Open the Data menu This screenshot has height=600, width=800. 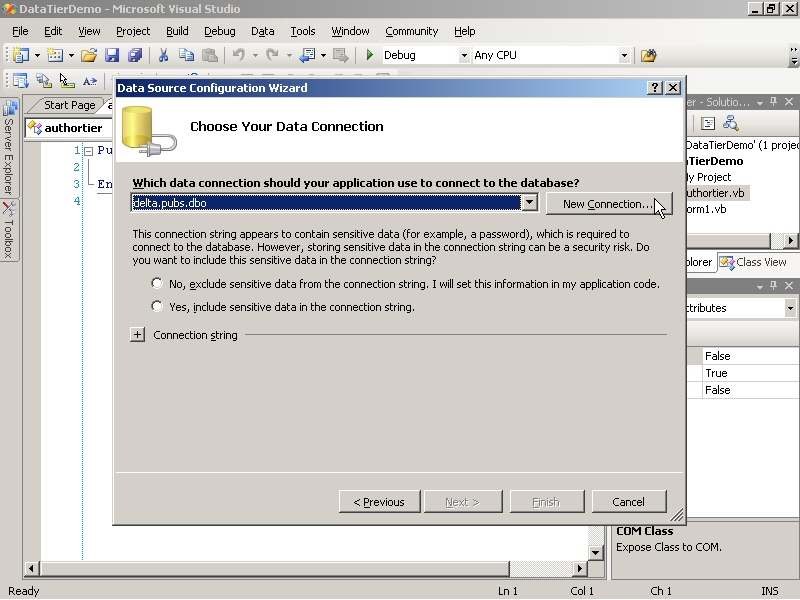(x=263, y=31)
